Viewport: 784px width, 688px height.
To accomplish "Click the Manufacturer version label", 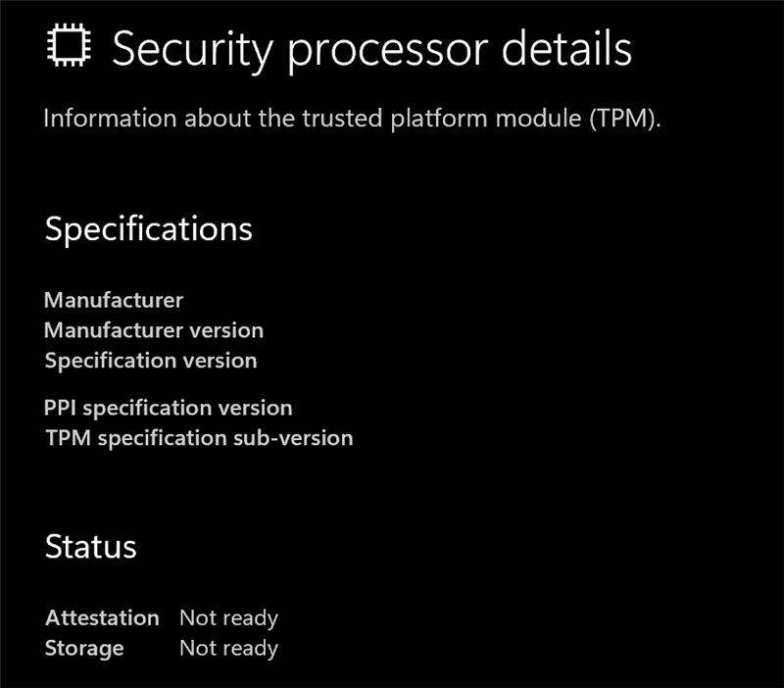I will click(x=154, y=330).
